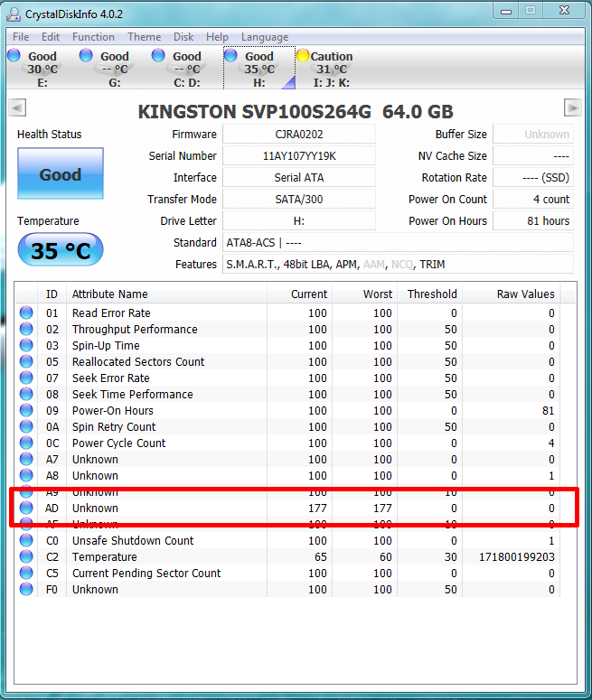Click the Good health status button
The image size is (592, 700).
click(x=61, y=173)
